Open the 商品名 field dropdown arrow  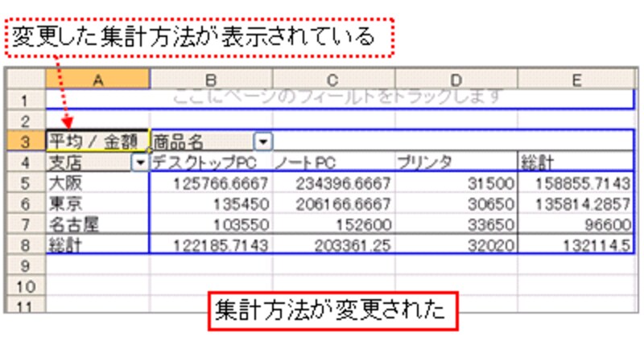[x=263, y=142]
